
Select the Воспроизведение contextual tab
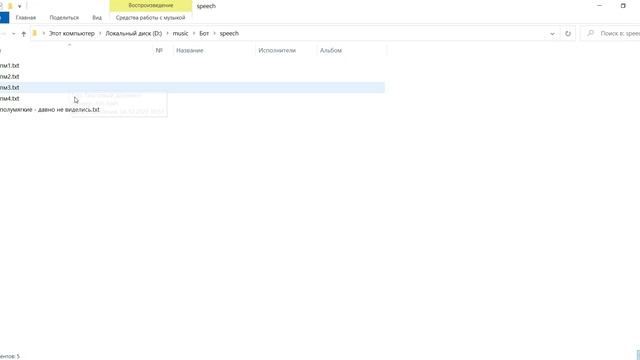pos(151,6)
